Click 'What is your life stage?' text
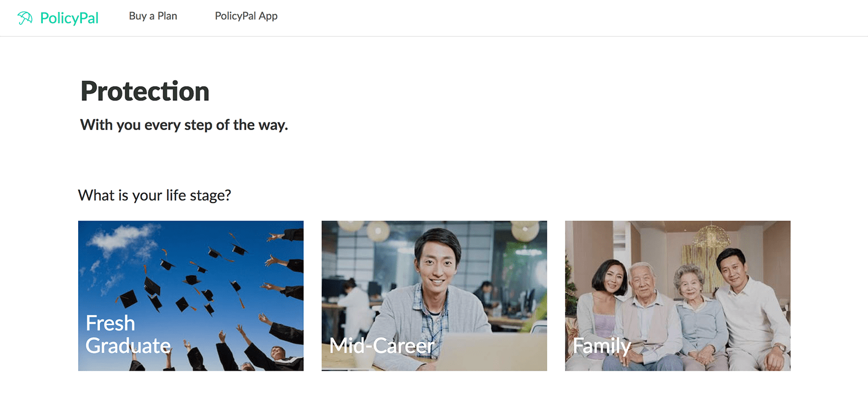Screen dimensions: 868x395 coord(155,195)
